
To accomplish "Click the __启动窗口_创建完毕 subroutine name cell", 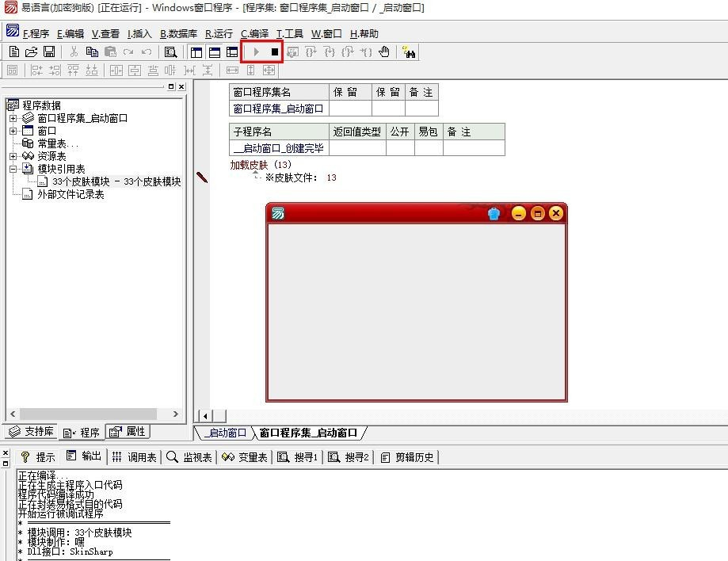I will click(x=279, y=149).
